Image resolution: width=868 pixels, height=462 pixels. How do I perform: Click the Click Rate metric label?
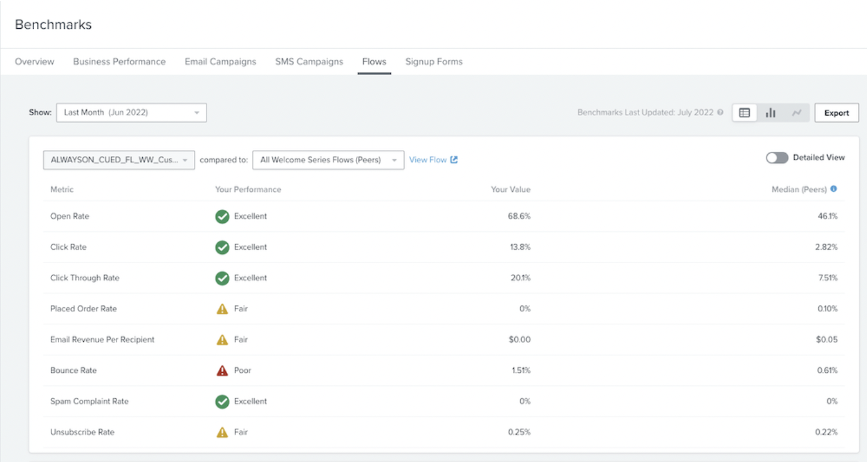69,247
